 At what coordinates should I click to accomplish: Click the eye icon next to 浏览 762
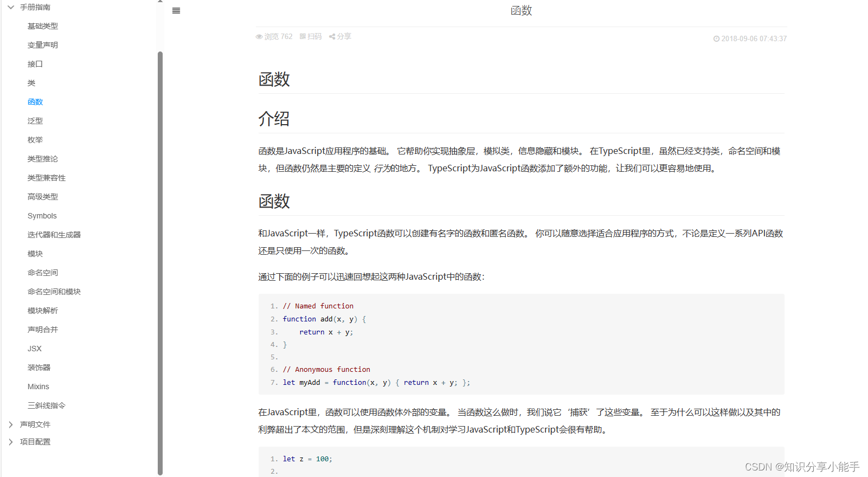coord(259,37)
